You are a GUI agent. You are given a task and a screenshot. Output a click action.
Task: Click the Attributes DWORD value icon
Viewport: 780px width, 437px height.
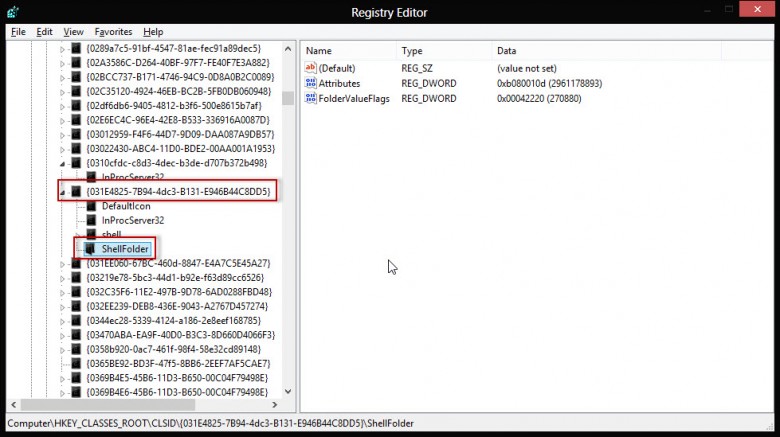click(310, 83)
